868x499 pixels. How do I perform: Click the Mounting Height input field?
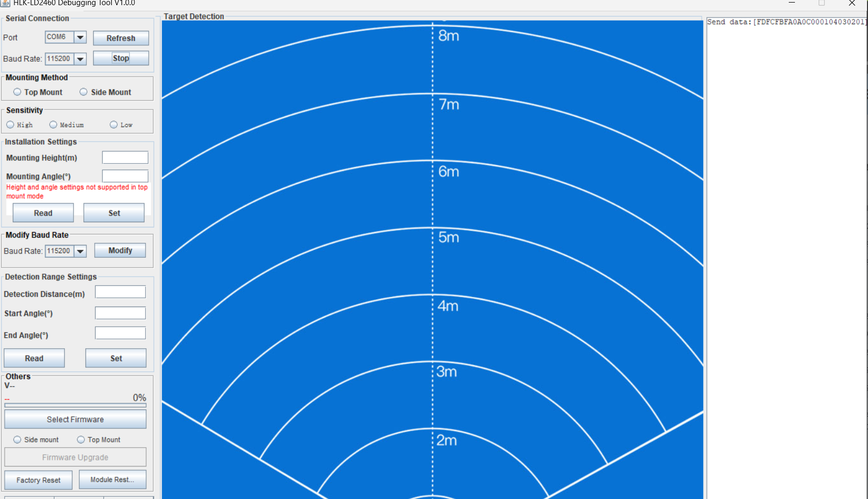click(x=125, y=157)
